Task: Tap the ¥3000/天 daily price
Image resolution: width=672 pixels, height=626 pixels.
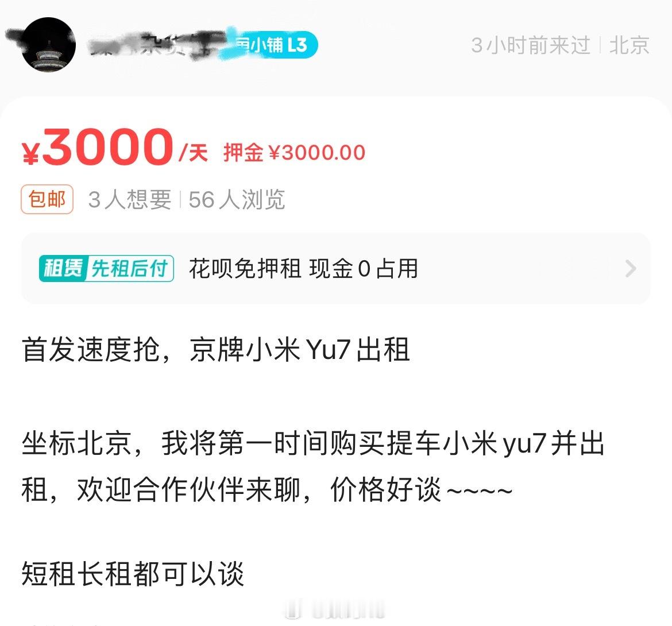Action: point(115,147)
